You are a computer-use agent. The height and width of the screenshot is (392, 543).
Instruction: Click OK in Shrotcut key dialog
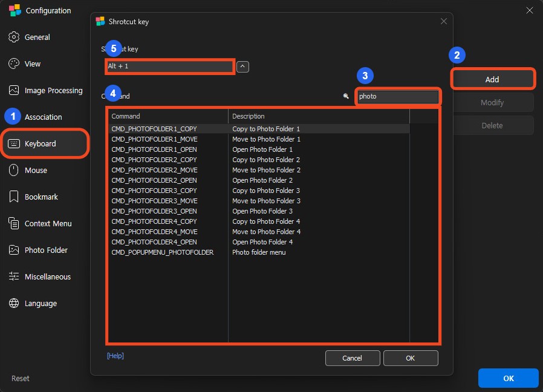[x=411, y=358]
